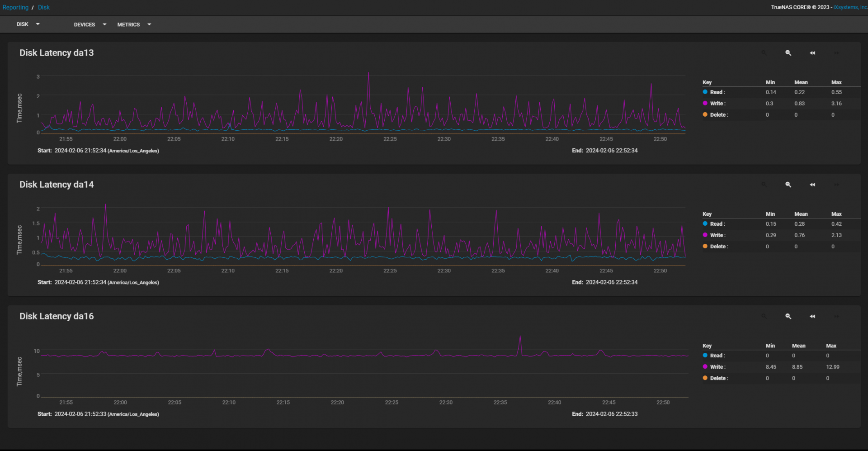Click the Max column header in da13 legend

pos(836,82)
